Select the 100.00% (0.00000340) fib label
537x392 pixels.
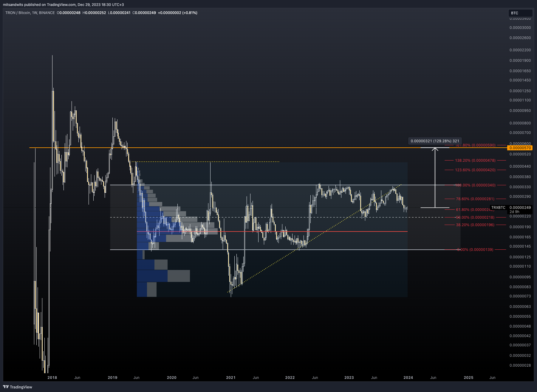pyautogui.click(x=475, y=185)
